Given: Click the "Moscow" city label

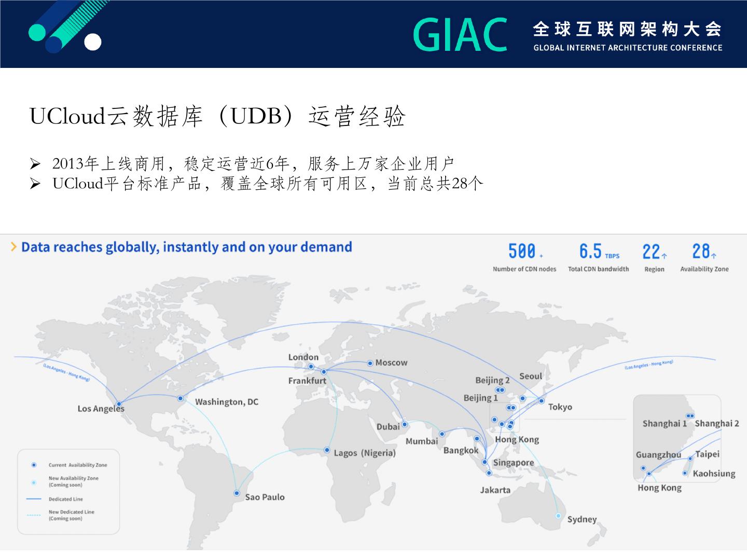Looking at the screenshot, I should pos(391,363).
